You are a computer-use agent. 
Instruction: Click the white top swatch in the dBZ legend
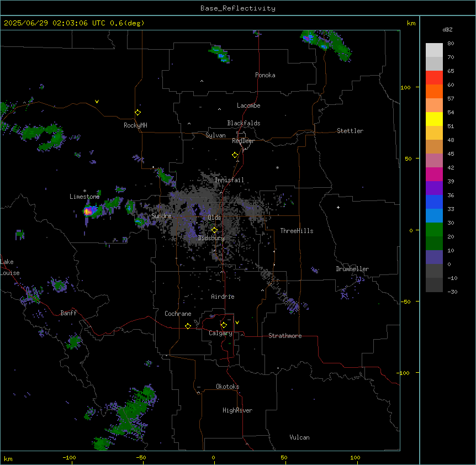click(434, 50)
